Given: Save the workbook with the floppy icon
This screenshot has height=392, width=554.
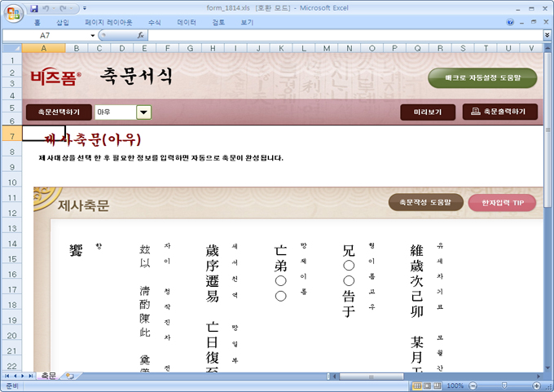Looking at the screenshot, I should pos(34,8).
